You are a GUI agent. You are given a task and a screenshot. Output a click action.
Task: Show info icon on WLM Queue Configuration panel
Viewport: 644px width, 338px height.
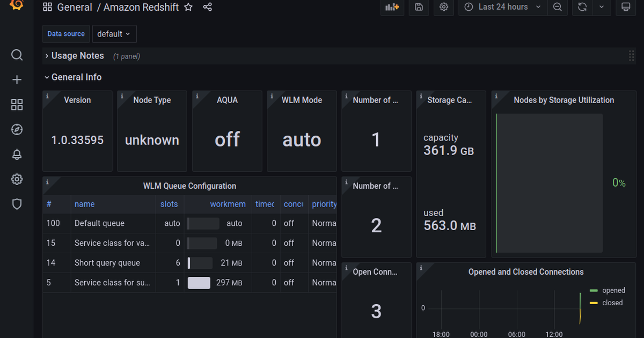[x=47, y=182]
